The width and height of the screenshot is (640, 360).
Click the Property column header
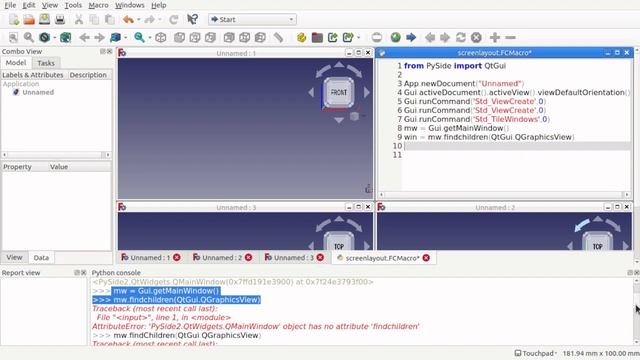(17, 167)
